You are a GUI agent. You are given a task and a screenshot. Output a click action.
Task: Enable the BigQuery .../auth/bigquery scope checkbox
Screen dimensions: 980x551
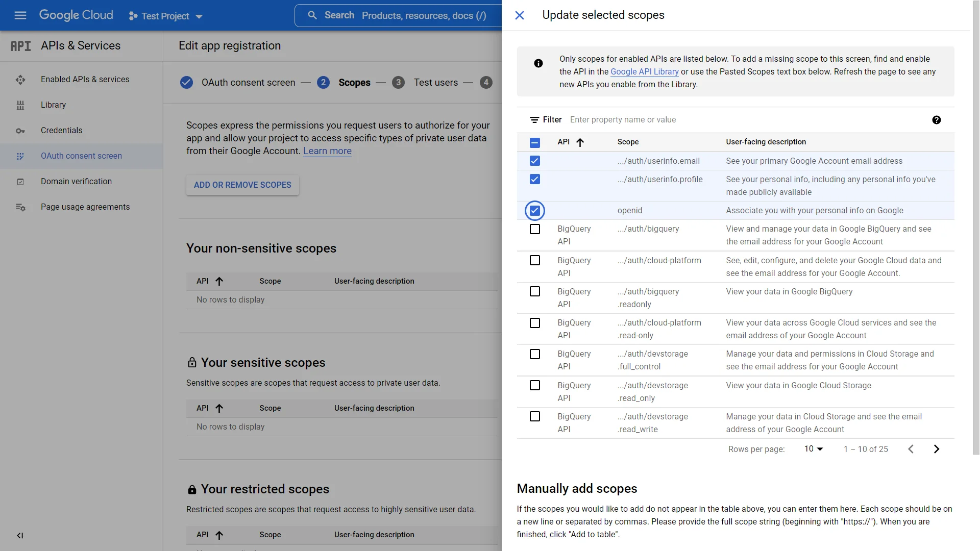click(535, 229)
